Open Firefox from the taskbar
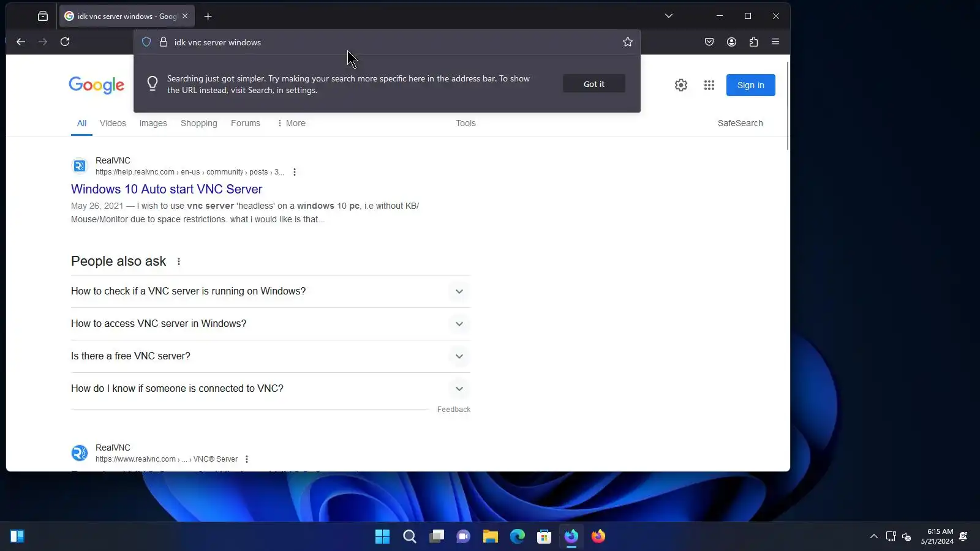The image size is (980, 551). pyautogui.click(x=598, y=536)
